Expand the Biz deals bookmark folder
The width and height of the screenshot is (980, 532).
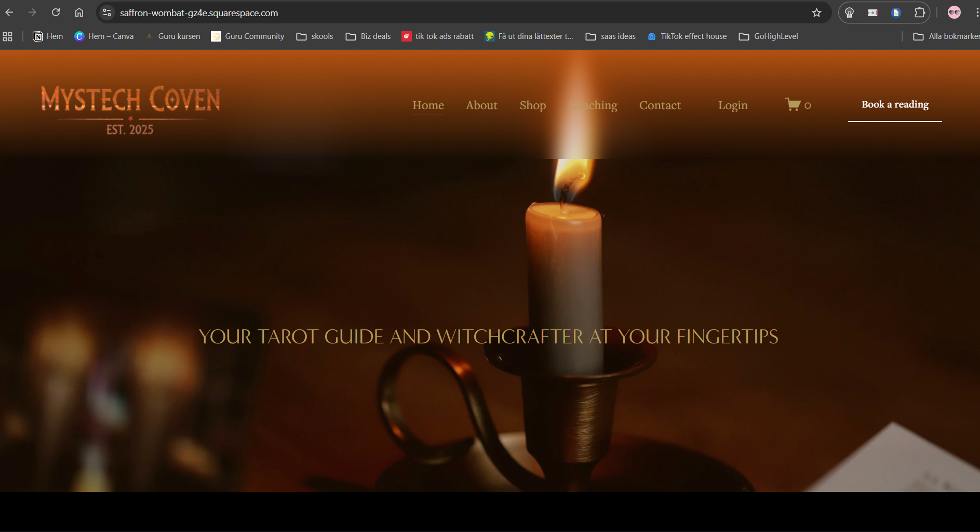367,36
